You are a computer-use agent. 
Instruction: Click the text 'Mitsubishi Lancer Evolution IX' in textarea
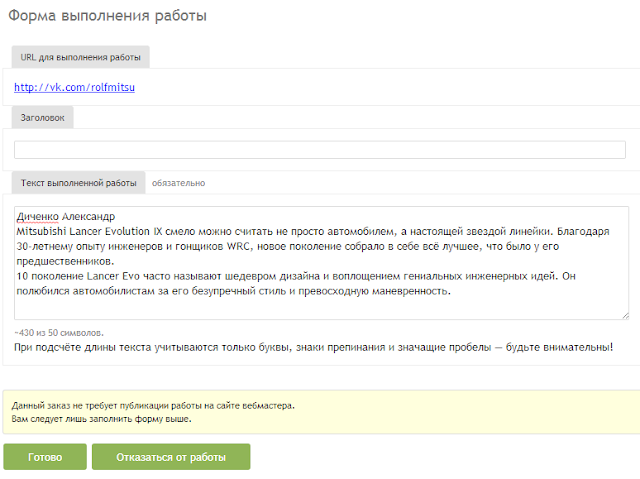click(x=89, y=231)
